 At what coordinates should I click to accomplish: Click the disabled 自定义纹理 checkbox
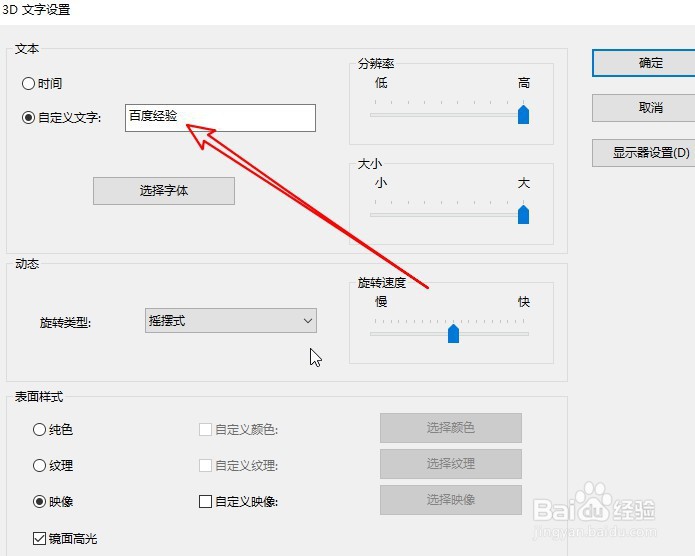tap(205, 465)
